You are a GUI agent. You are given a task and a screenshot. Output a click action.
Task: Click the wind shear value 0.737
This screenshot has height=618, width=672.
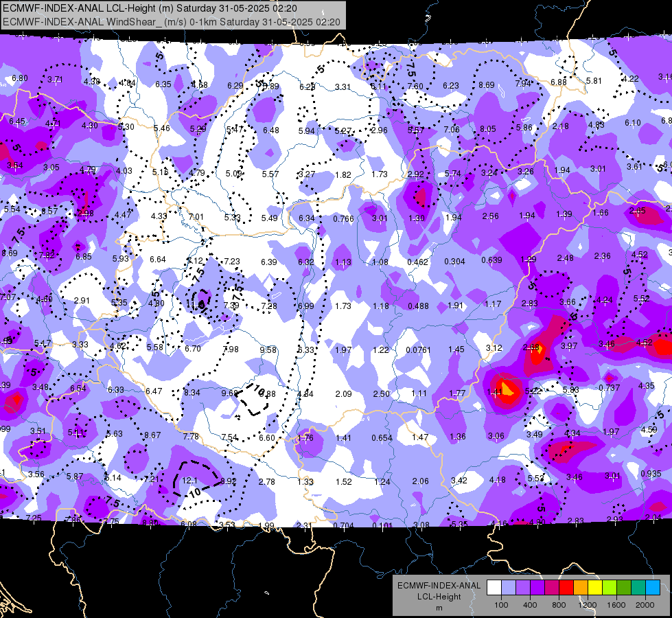(610, 387)
